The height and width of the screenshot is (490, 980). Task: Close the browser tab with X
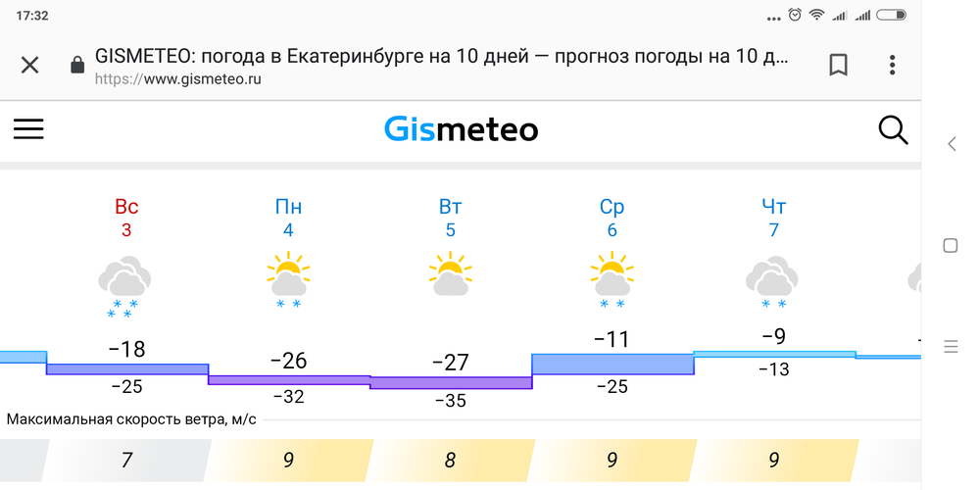(30, 65)
